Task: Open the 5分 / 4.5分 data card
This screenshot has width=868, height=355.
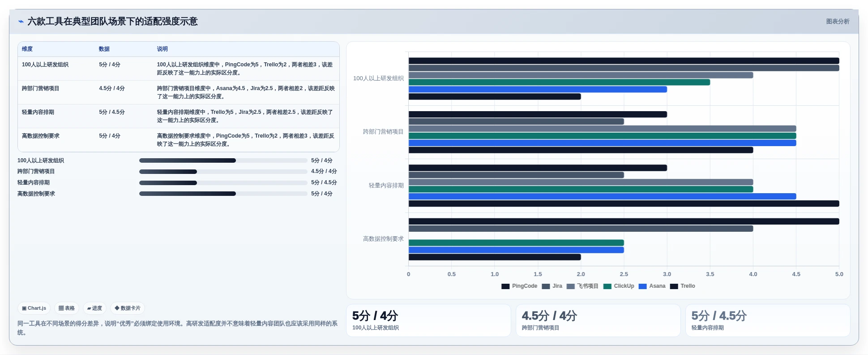Action: [768, 320]
